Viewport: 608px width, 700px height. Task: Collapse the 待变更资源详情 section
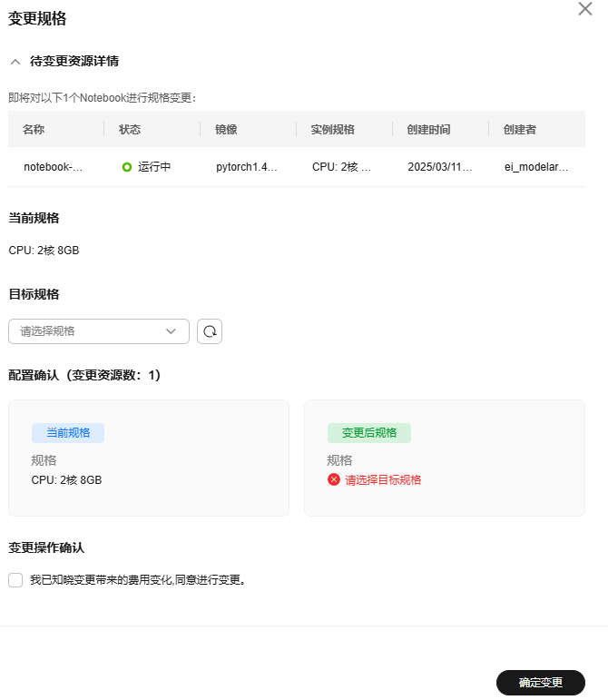[x=15, y=62]
